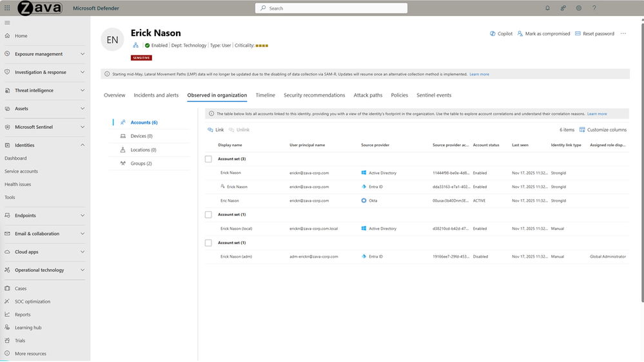Switch to Sentinel events tab
This screenshot has height=362, width=644.
434,95
